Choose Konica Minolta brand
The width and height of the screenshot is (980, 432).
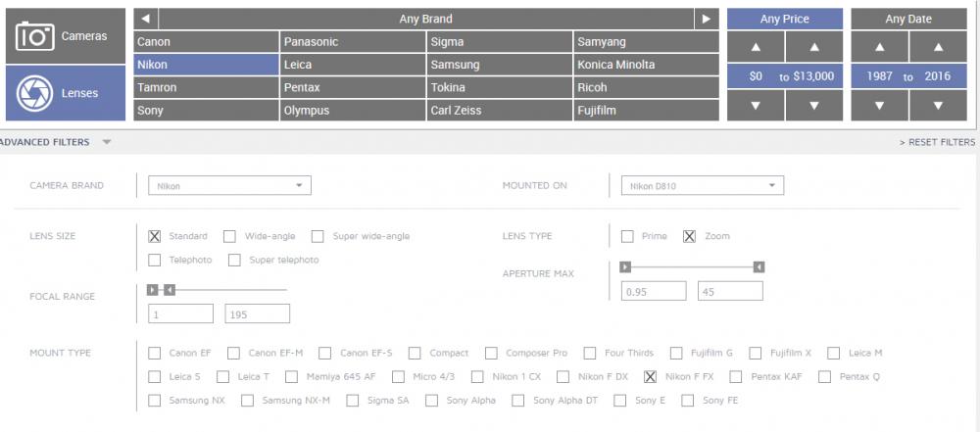point(646,65)
